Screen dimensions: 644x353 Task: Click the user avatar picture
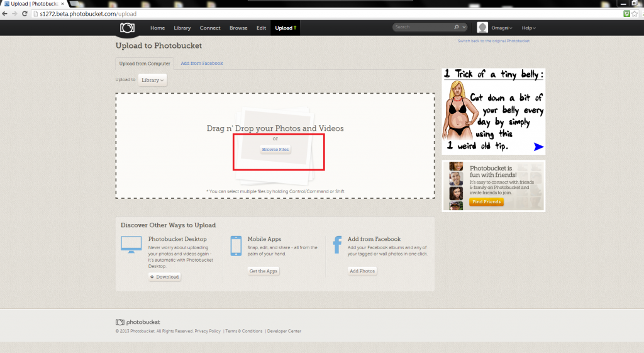click(x=482, y=28)
